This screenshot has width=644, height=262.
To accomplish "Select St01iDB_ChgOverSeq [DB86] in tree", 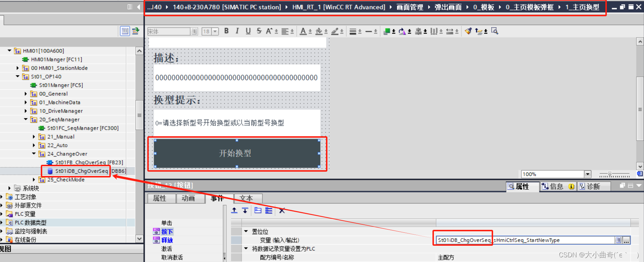I will tap(90, 171).
